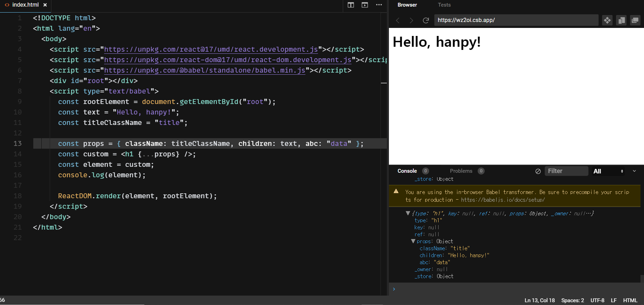The image size is (644, 305).
Task: Click the preview window toggle icon
Action: pyautogui.click(x=365, y=5)
